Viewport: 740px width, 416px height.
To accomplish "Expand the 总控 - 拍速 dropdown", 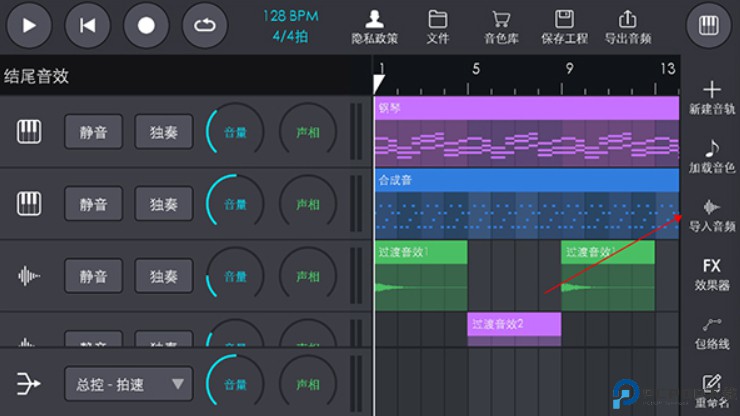I will (128, 383).
